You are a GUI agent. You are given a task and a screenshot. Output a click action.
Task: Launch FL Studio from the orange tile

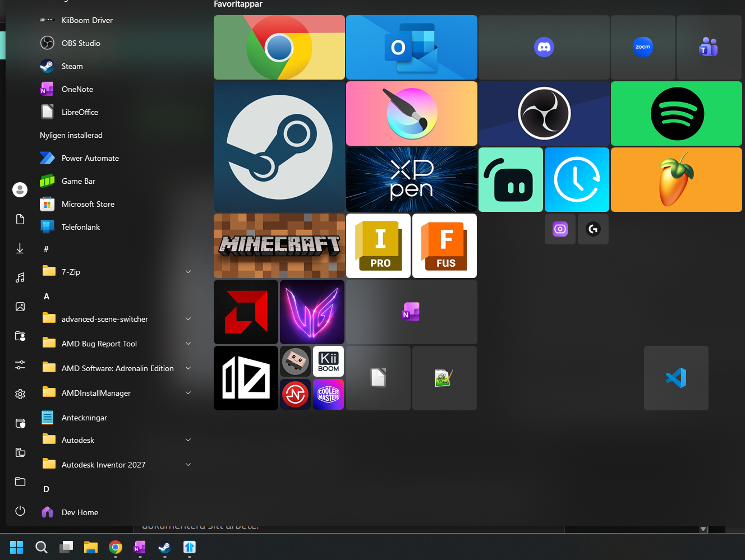(x=677, y=180)
